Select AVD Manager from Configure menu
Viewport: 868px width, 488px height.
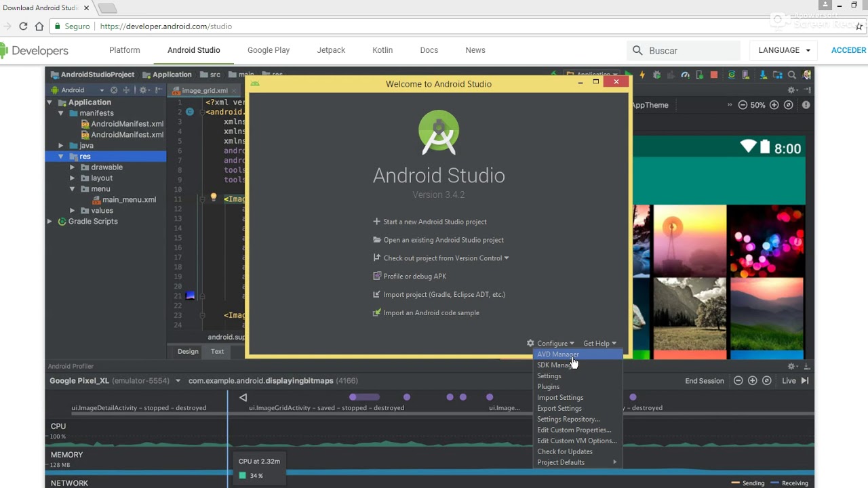(x=577, y=354)
